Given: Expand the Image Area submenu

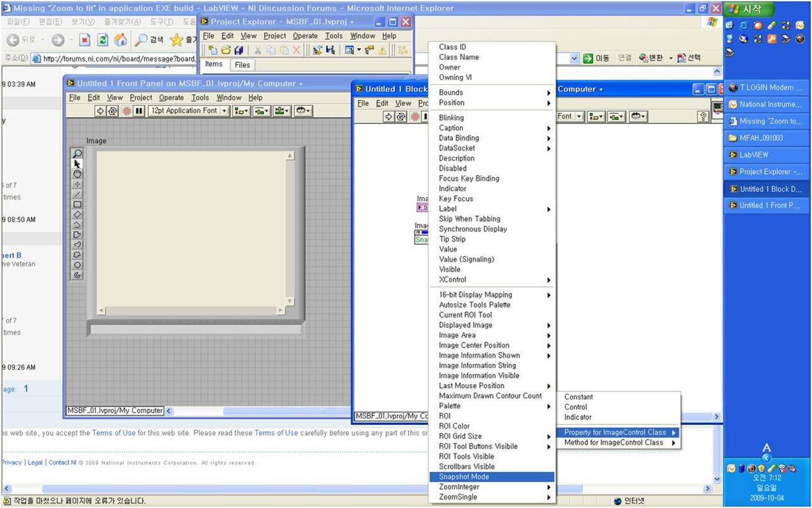Looking at the screenshot, I should click(x=492, y=335).
